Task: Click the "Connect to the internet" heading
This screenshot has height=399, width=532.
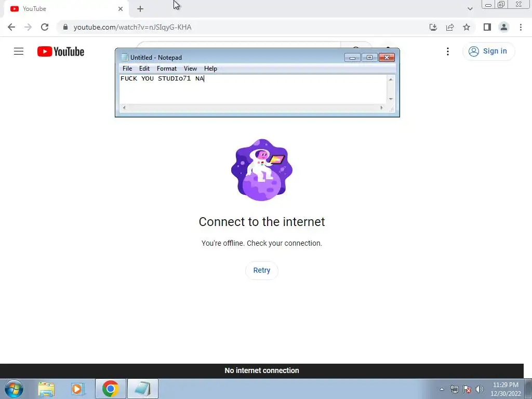Action: 262,222
